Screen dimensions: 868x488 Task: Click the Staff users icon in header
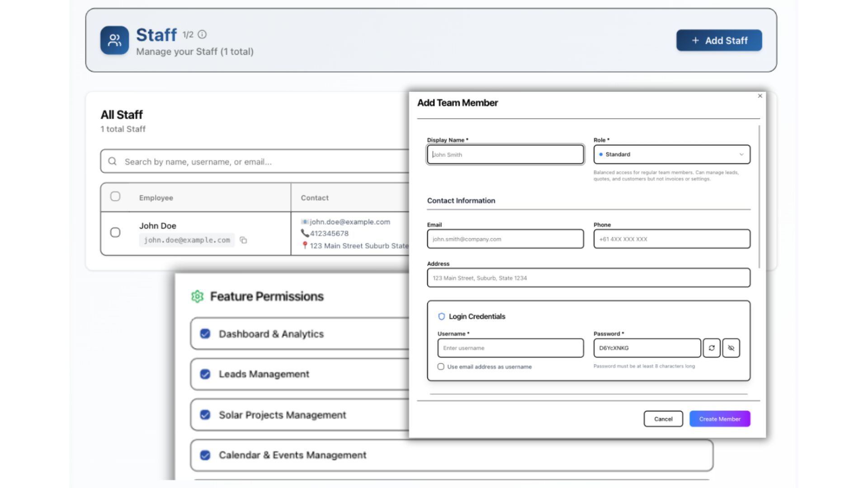(x=114, y=40)
